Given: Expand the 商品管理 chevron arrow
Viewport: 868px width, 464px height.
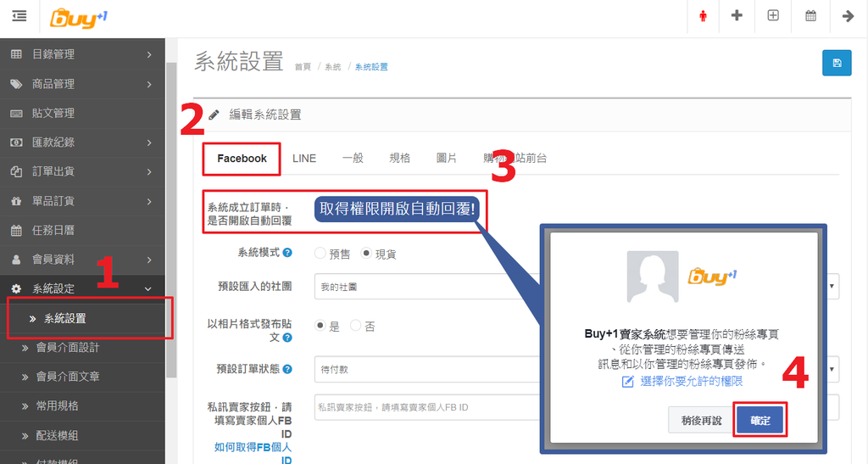Looking at the screenshot, I should pos(149,84).
